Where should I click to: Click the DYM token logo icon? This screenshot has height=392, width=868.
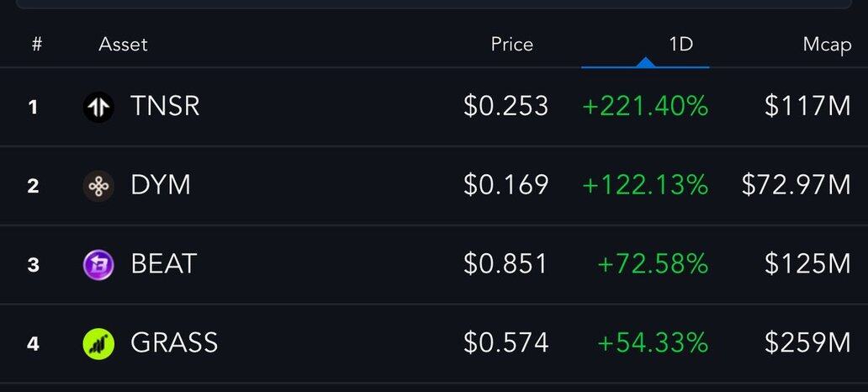[x=98, y=185]
